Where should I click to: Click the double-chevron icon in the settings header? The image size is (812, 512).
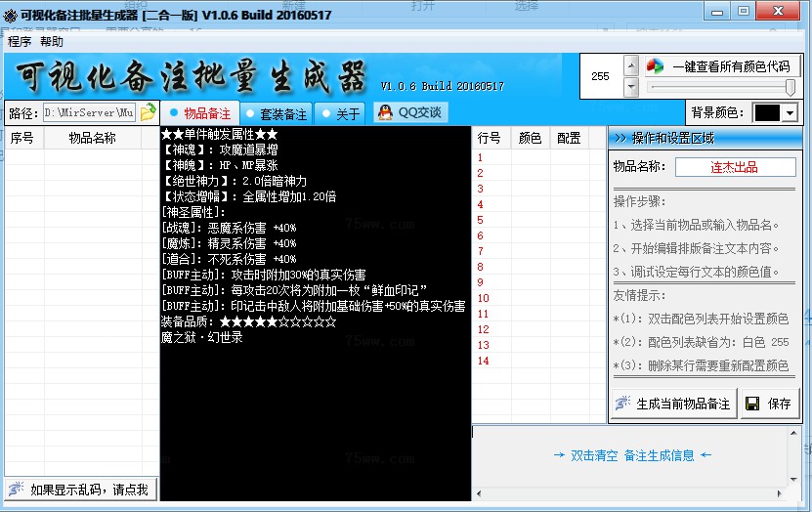pyautogui.click(x=620, y=138)
